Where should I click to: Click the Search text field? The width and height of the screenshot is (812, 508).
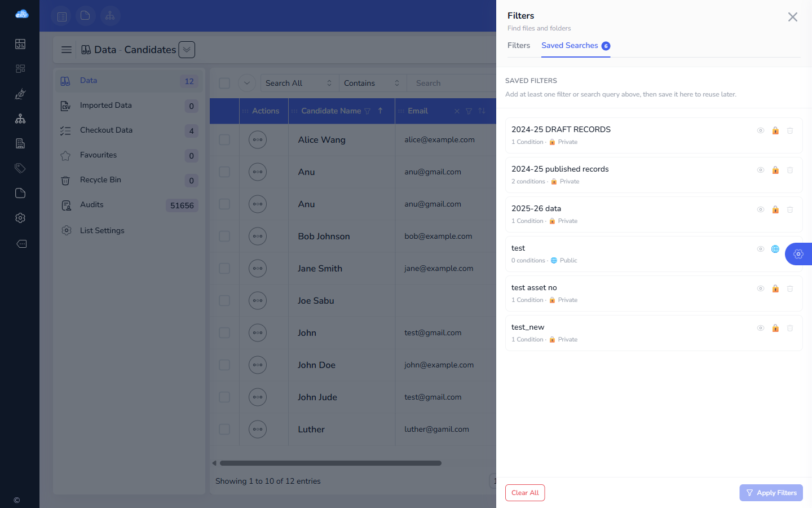click(x=452, y=83)
